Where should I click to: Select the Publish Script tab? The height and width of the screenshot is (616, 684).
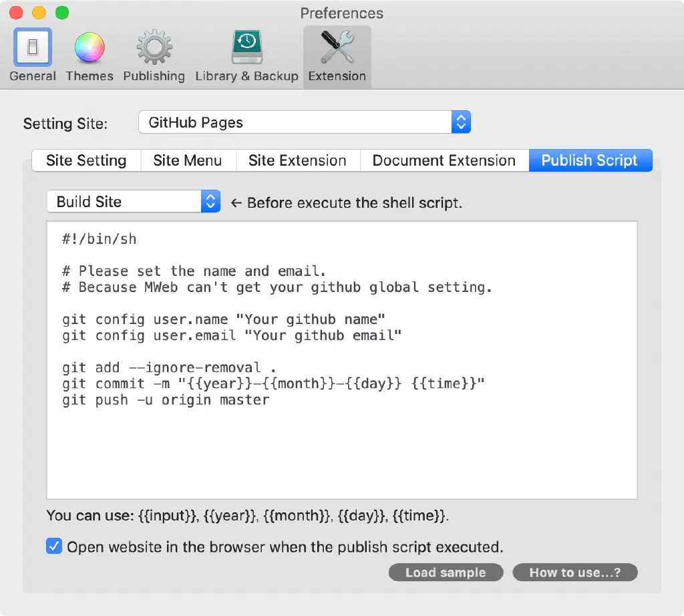[590, 160]
